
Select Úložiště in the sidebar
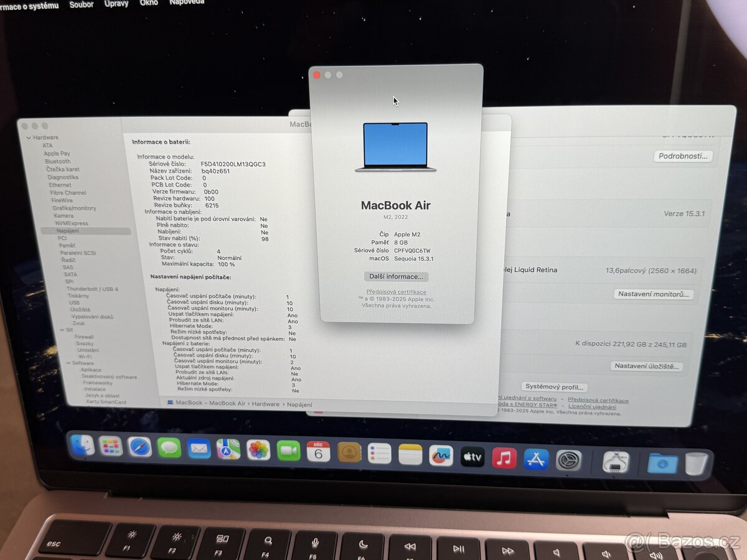tap(80, 309)
